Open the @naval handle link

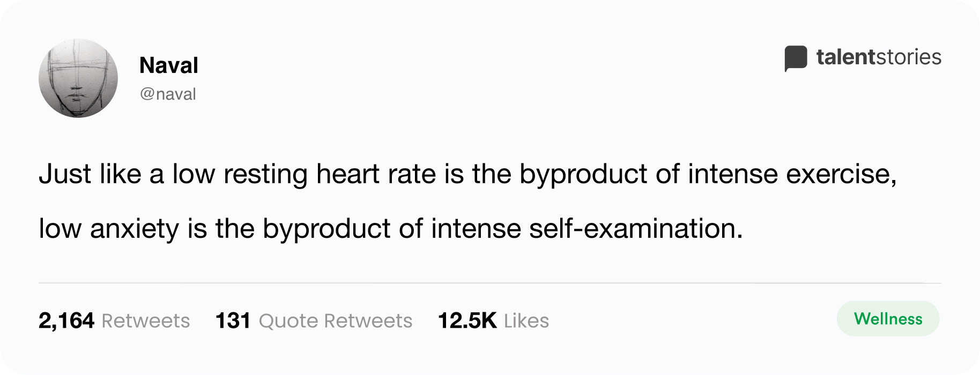click(x=168, y=94)
